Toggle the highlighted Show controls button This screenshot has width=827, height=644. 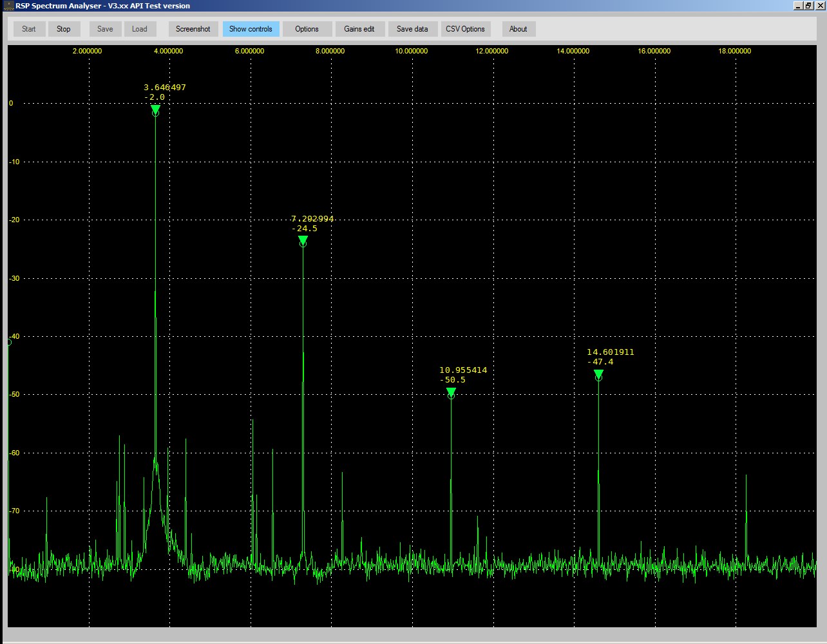pyautogui.click(x=251, y=29)
